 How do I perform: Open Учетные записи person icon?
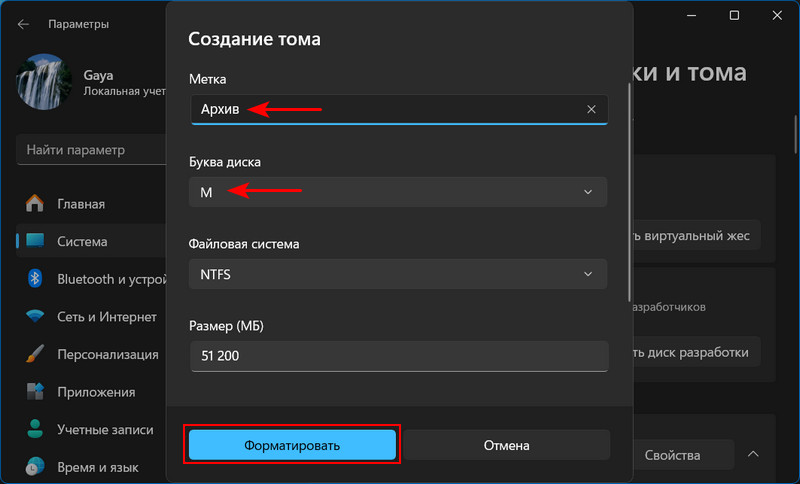35,429
